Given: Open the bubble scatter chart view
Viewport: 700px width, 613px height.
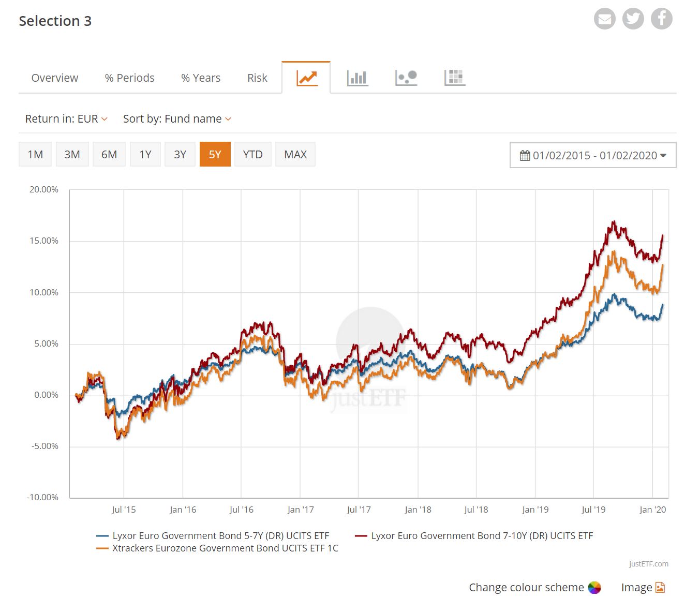Looking at the screenshot, I should pyautogui.click(x=406, y=78).
